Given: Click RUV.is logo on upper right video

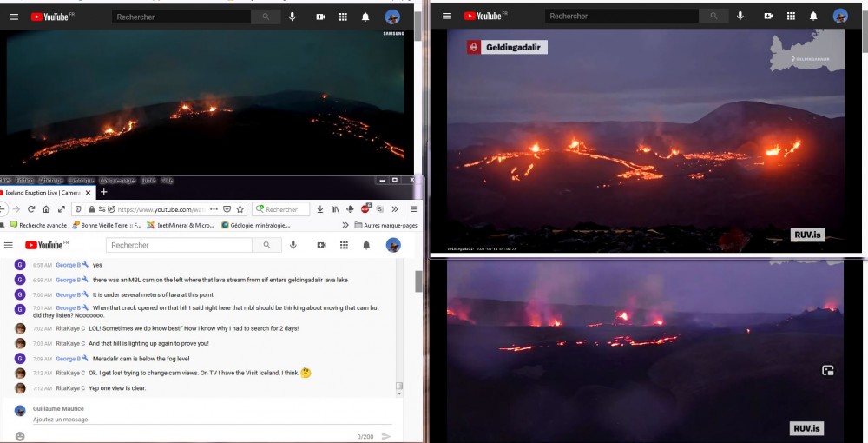Looking at the screenshot, I should click(x=806, y=235).
